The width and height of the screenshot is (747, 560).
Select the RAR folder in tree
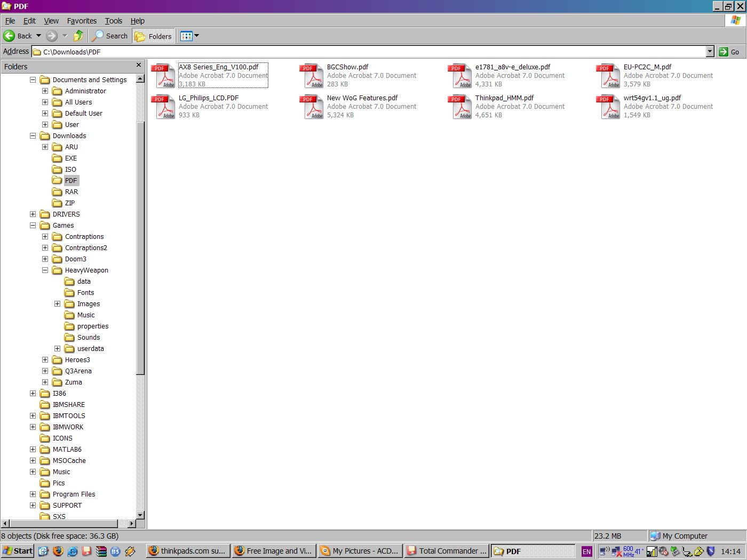(65, 191)
